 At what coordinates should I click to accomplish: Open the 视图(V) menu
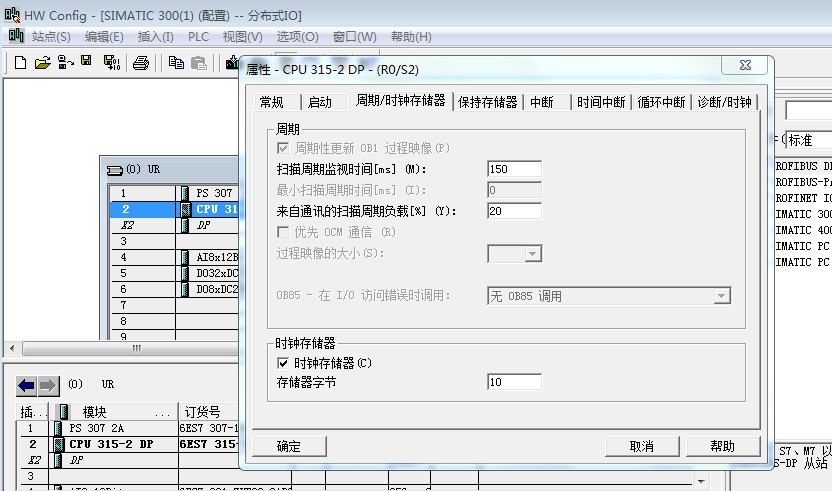[242, 37]
